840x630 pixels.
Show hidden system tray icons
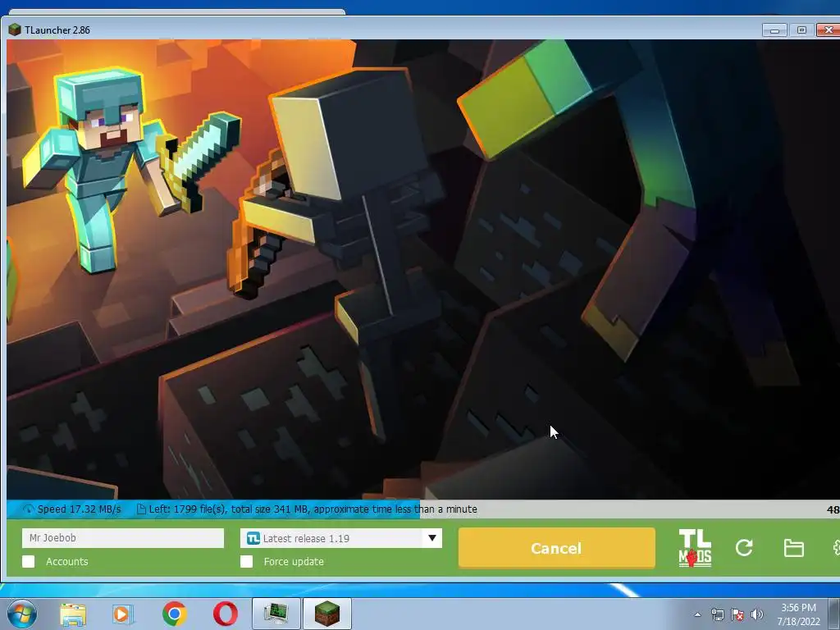click(x=697, y=614)
